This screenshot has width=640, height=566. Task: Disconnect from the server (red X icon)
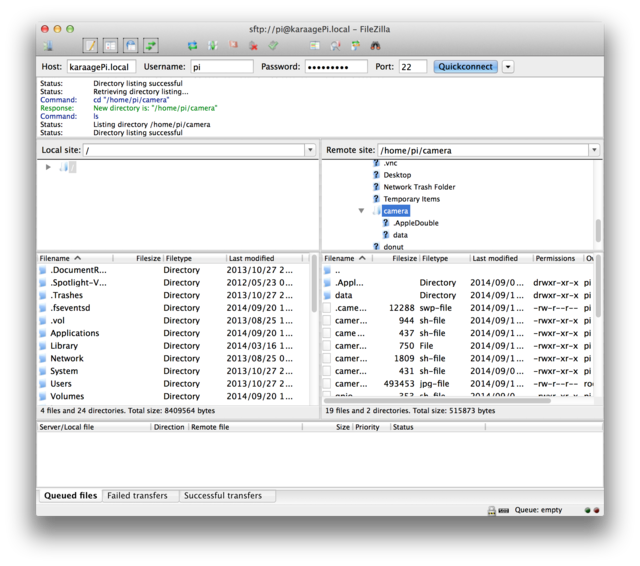click(253, 45)
